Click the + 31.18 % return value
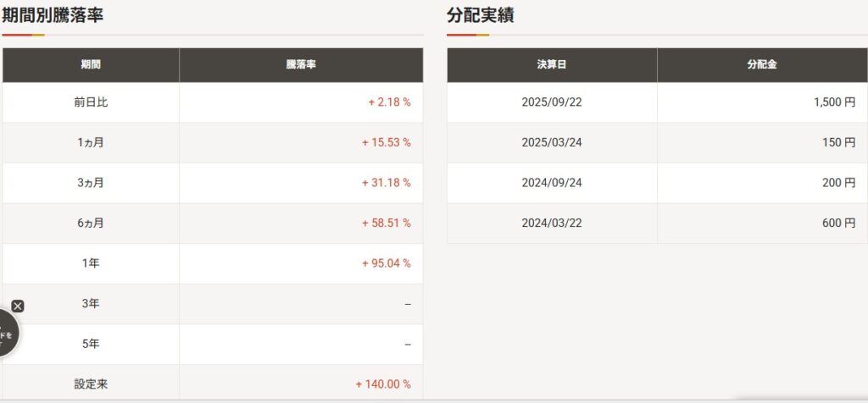 [387, 183]
